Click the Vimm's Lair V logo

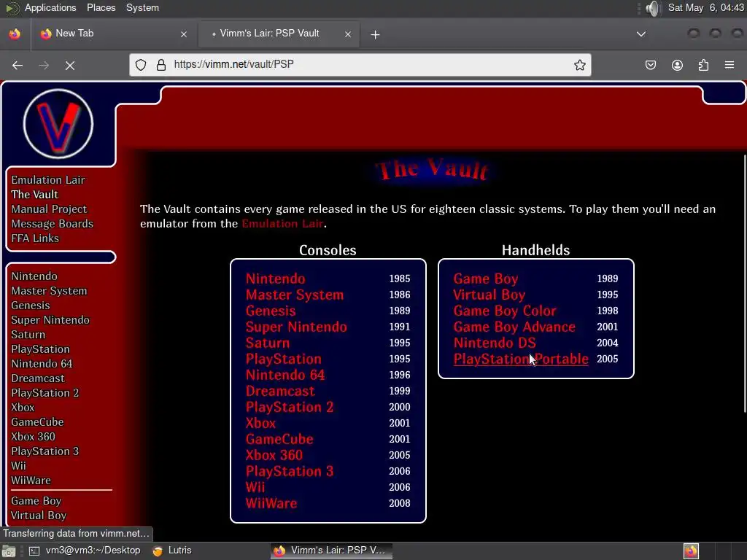pyautogui.click(x=58, y=124)
